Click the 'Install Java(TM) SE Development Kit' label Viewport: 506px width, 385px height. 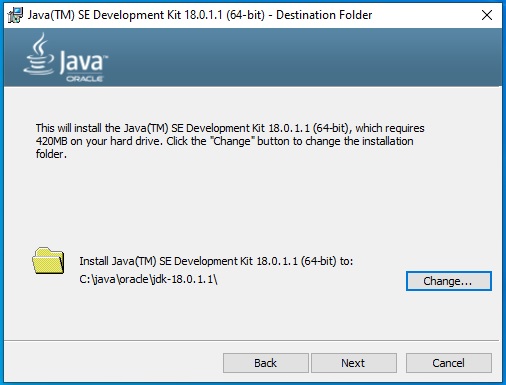[216, 261]
